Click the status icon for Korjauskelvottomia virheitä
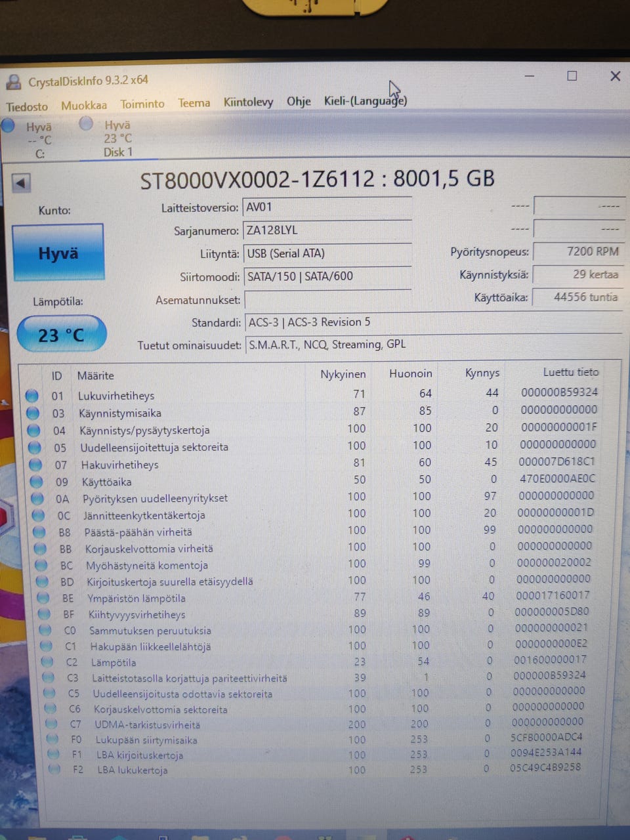Viewport: 630px width, 840px height. pos(41,549)
